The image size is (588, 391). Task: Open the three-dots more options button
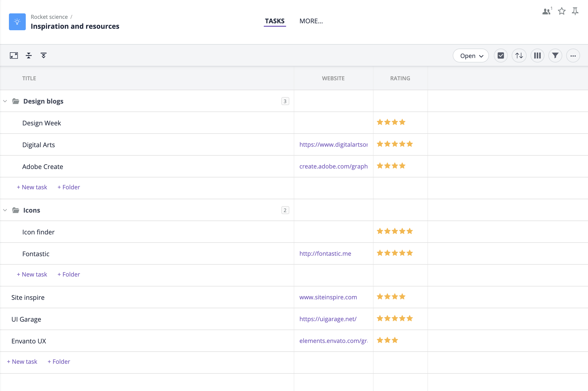573,56
